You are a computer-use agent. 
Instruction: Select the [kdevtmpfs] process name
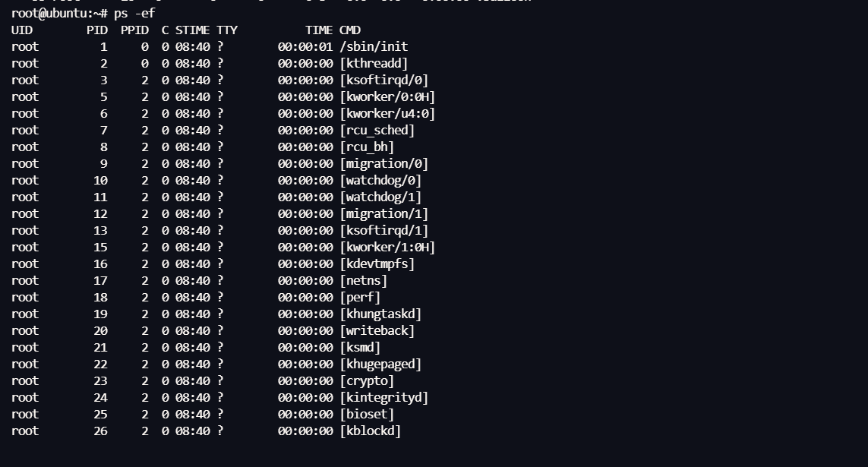(377, 264)
